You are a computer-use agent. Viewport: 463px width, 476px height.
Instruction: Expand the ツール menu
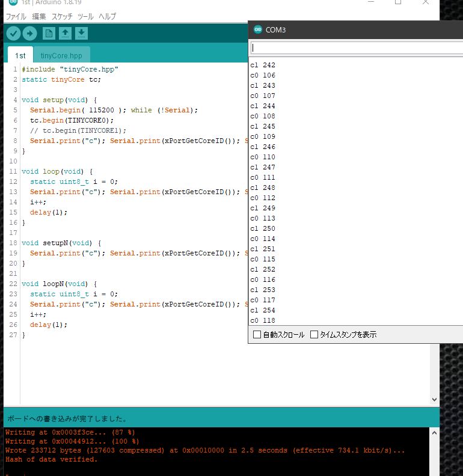(x=85, y=17)
